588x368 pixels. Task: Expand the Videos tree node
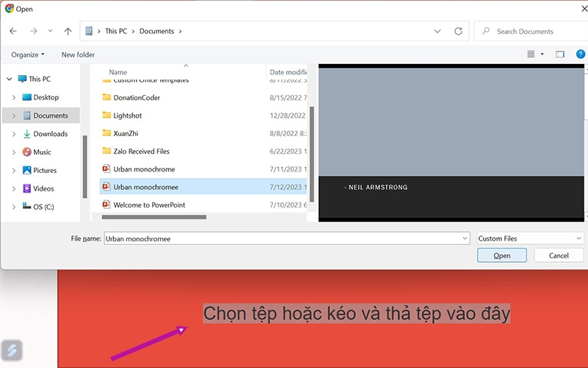point(14,188)
